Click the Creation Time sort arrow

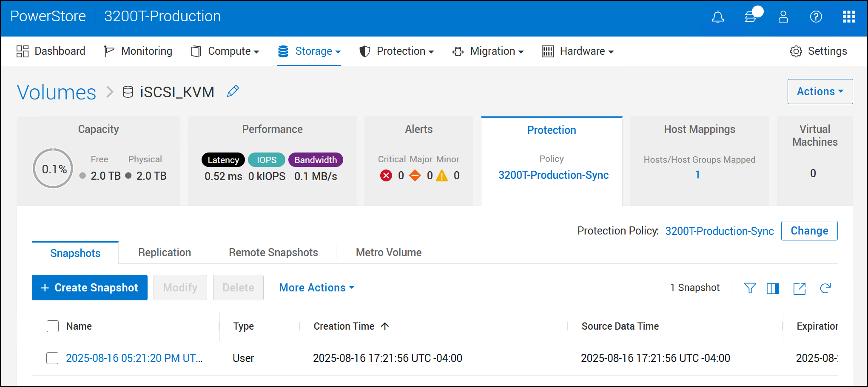385,326
